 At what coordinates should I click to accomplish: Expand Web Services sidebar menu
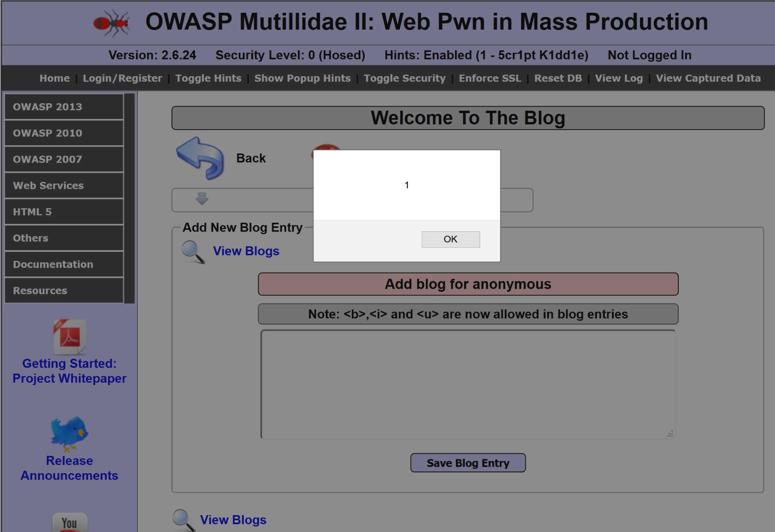point(64,186)
